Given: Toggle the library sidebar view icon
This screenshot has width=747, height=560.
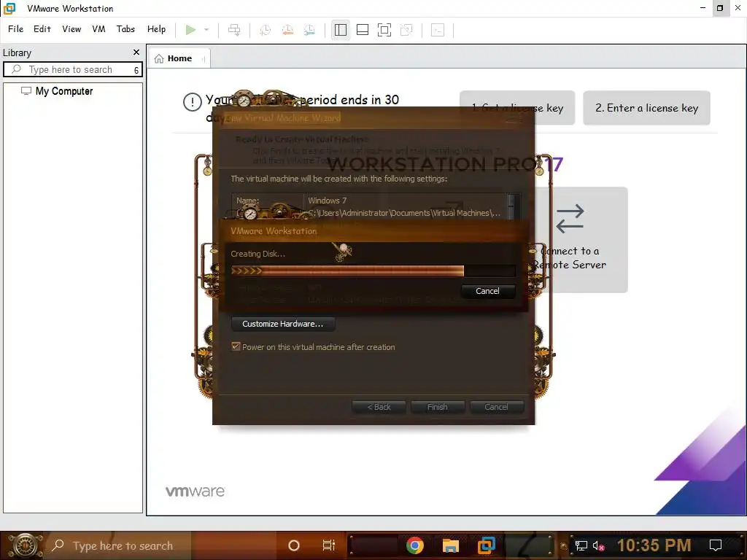Looking at the screenshot, I should 341,30.
